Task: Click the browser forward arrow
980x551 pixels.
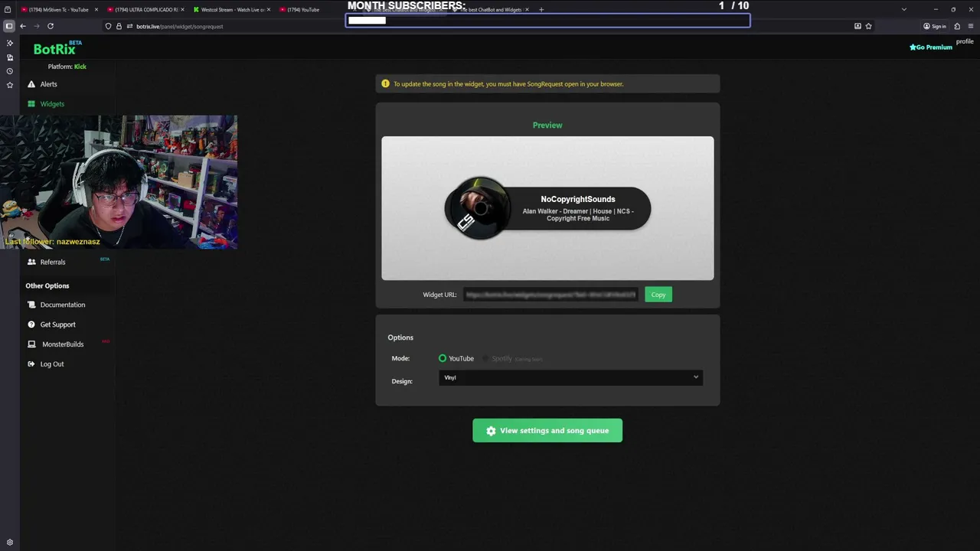Action: 36,26
